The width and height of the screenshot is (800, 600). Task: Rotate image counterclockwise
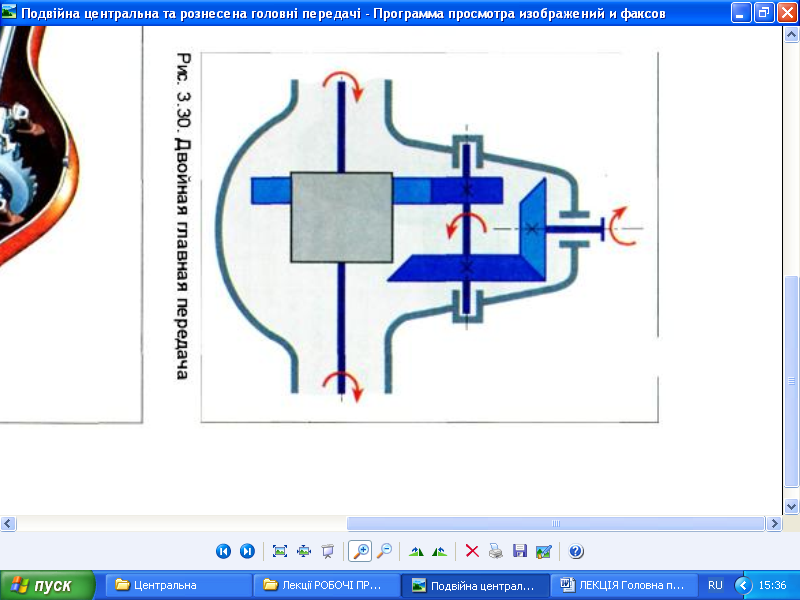click(439, 551)
